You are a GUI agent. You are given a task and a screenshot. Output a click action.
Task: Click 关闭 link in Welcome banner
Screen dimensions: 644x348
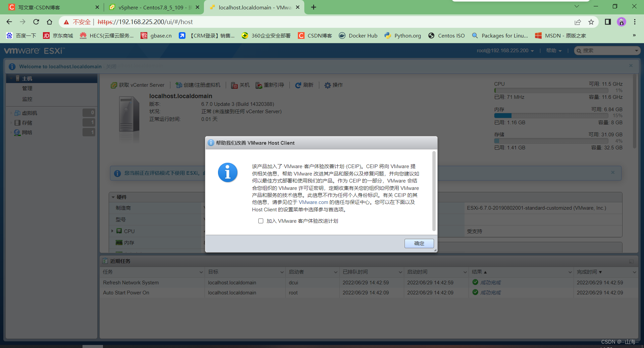pyautogui.click(x=111, y=67)
